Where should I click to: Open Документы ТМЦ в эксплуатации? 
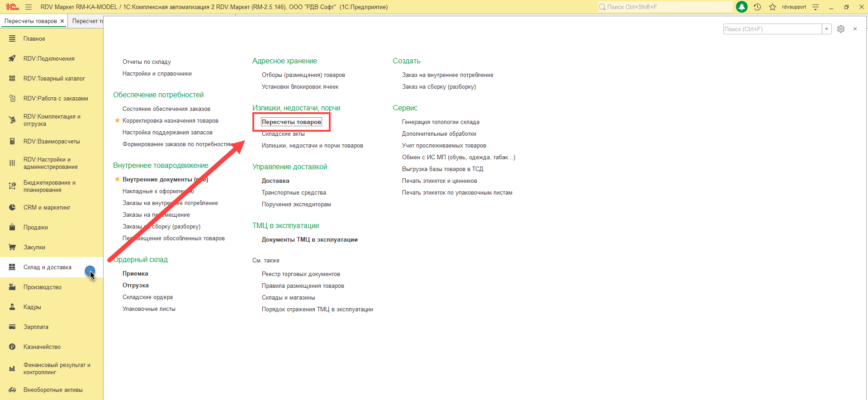(x=309, y=240)
